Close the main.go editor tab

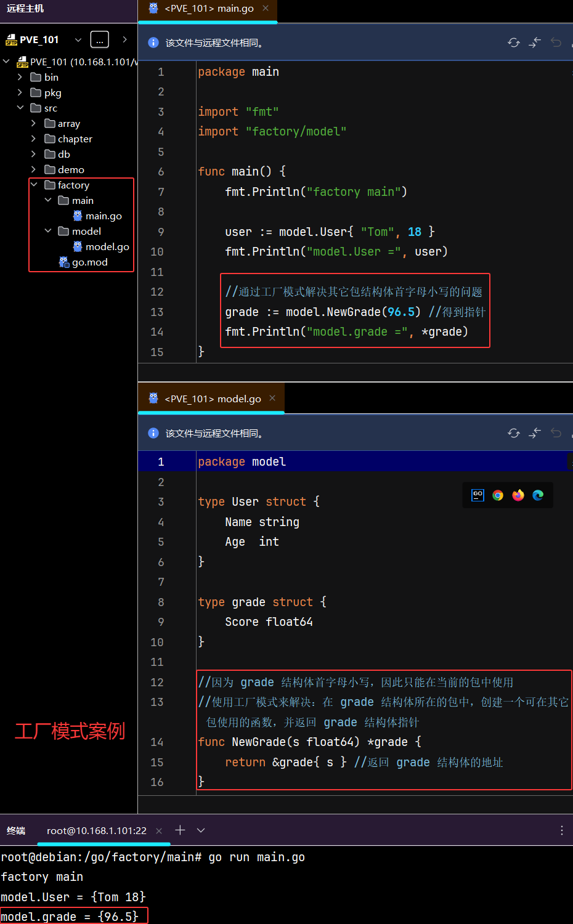click(x=266, y=9)
